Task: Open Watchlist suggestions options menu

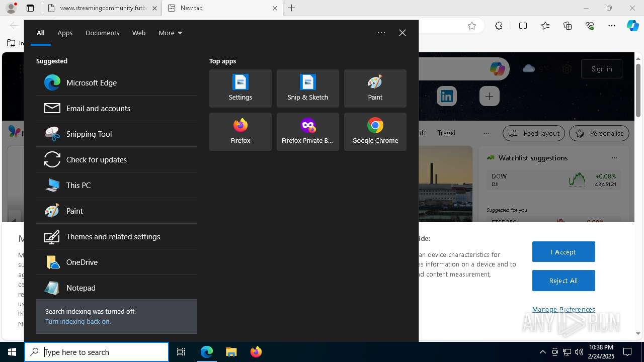Action: (x=614, y=158)
